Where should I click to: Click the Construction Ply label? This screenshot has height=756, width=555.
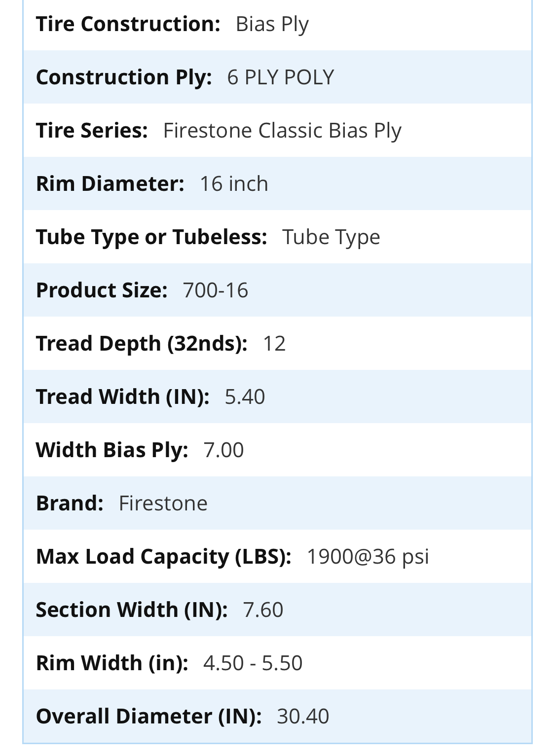pos(124,77)
